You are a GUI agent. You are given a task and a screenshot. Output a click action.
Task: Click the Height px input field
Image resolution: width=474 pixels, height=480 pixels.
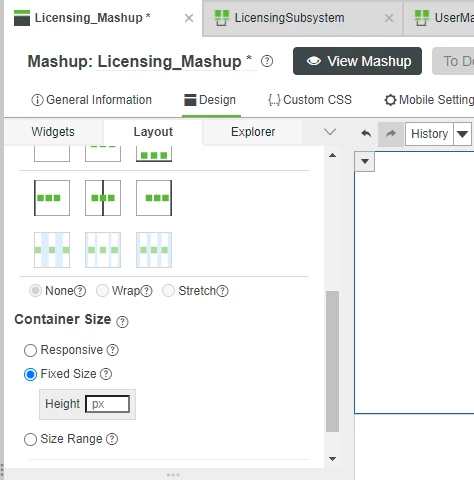point(107,404)
